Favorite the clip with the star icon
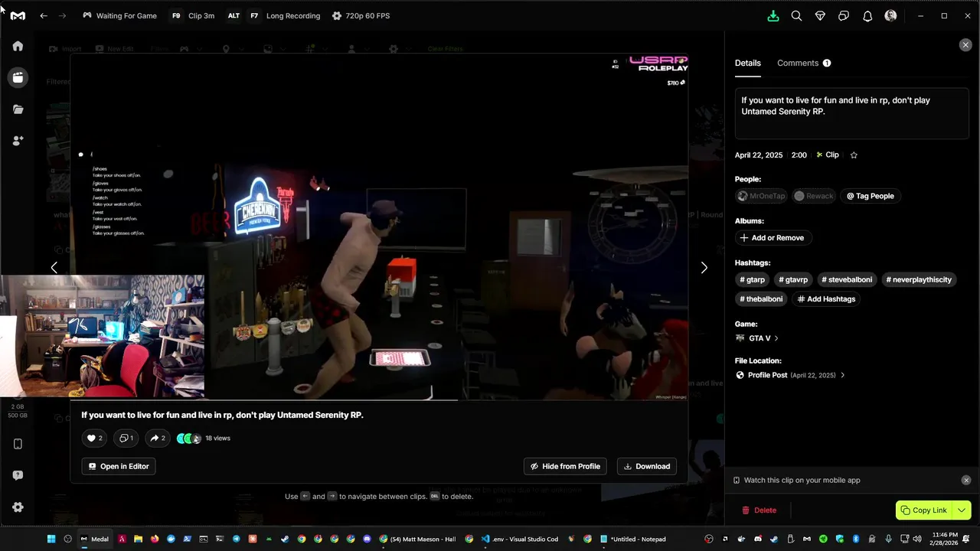Image resolution: width=980 pixels, height=551 pixels. [854, 155]
